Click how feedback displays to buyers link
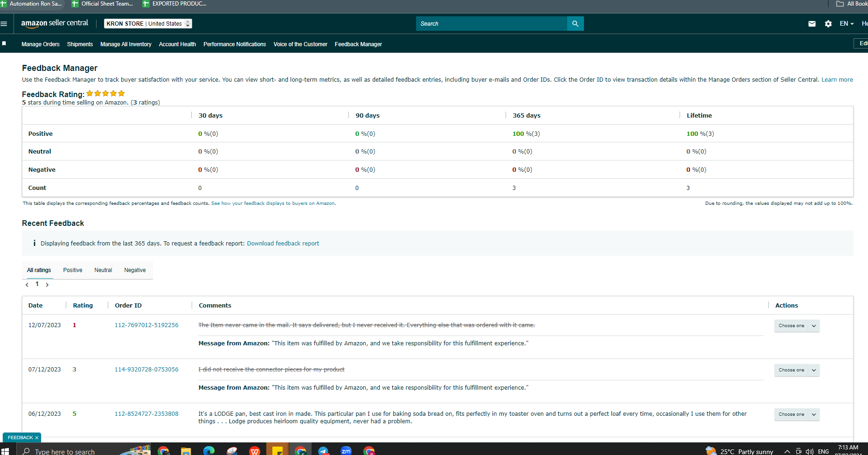 click(273, 203)
